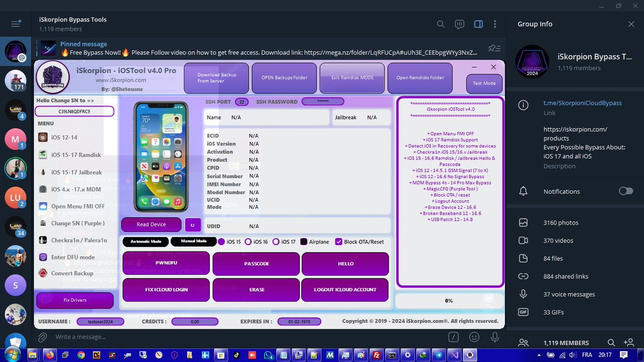Open the chat with the "LU" avatar
Screen dimensions: 644x362
point(16,198)
